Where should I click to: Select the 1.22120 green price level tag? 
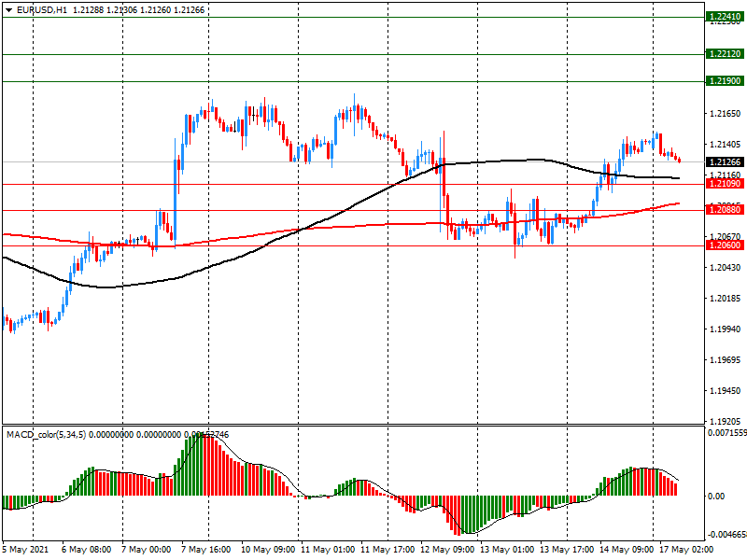(725, 54)
